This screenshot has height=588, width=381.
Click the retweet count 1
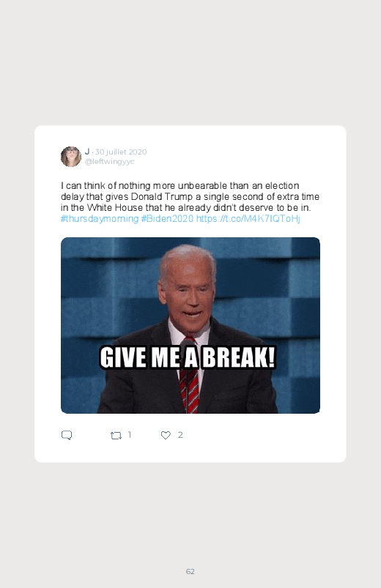click(x=130, y=435)
